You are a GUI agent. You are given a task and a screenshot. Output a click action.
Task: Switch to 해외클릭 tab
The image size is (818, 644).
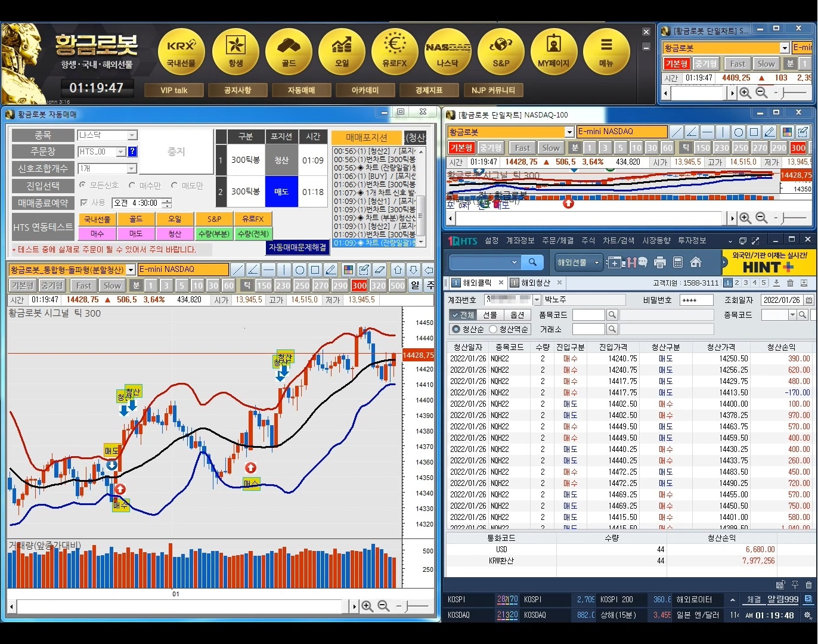click(477, 283)
